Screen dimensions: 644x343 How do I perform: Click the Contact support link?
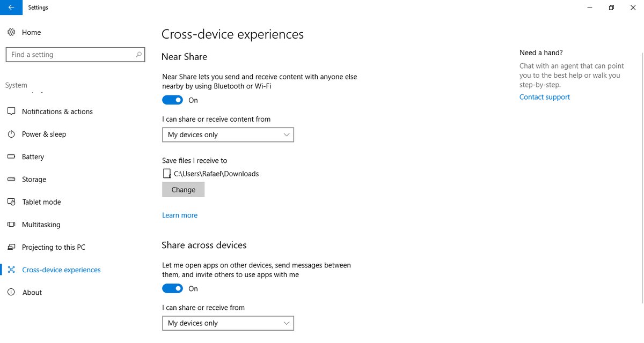pyautogui.click(x=545, y=97)
